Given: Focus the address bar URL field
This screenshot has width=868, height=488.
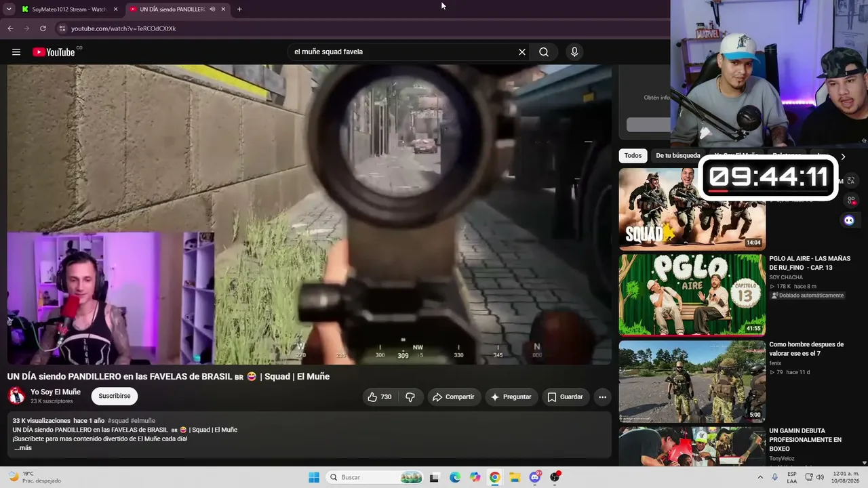Looking at the screenshot, I should click(359, 28).
